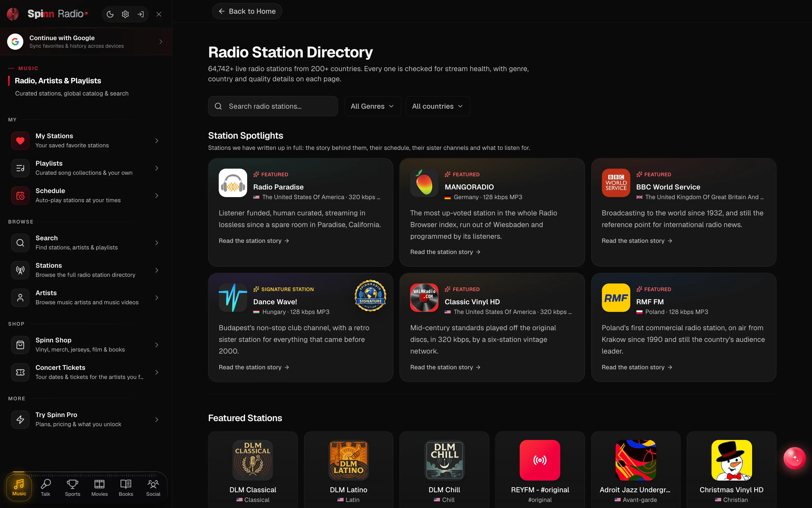Select the REYFM #original station thumbnail
Viewport: 812px width, 508px height.
540,460
